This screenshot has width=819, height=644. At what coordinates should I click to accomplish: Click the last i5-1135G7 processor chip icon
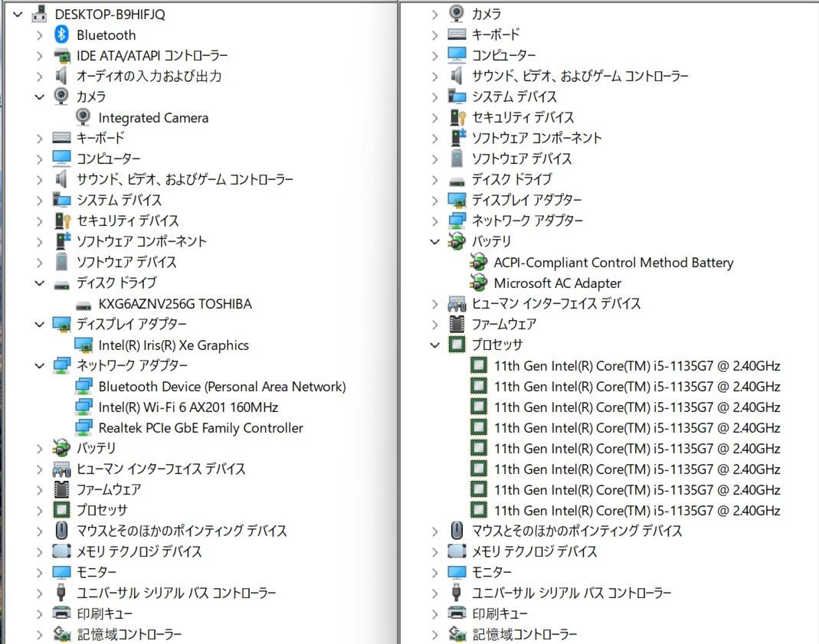pyautogui.click(x=478, y=510)
